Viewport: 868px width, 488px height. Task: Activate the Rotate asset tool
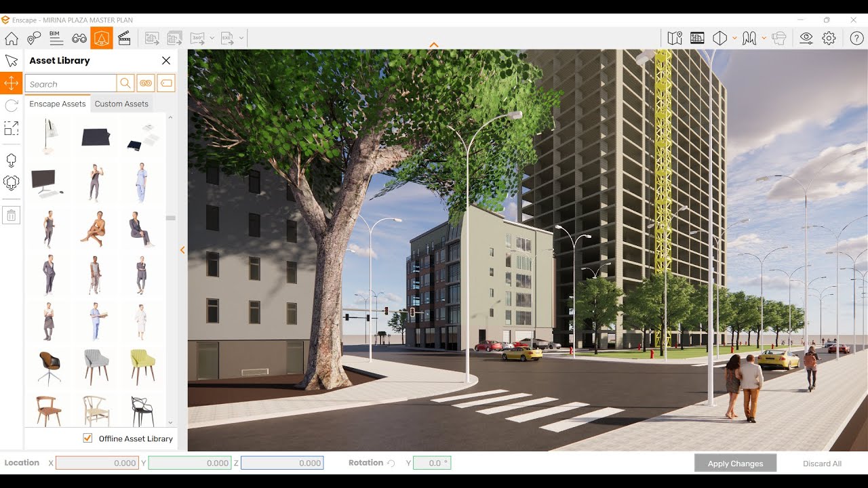click(x=12, y=106)
